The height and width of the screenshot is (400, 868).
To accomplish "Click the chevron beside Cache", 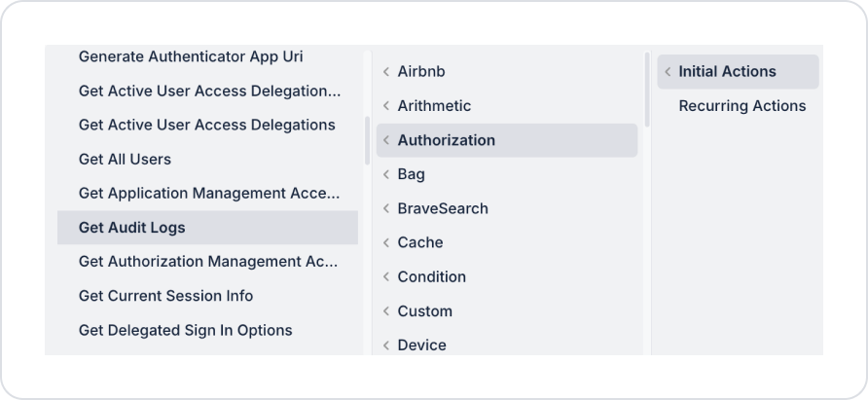I will [386, 242].
